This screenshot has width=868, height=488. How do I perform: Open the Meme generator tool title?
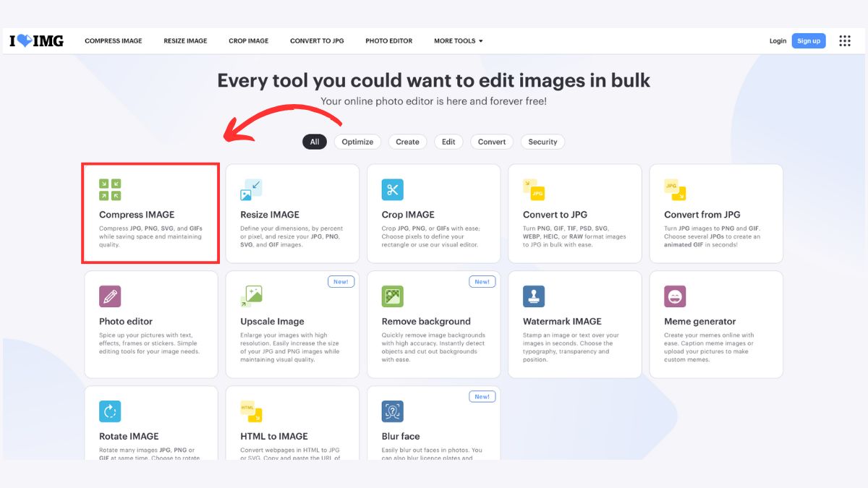coord(700,322)
